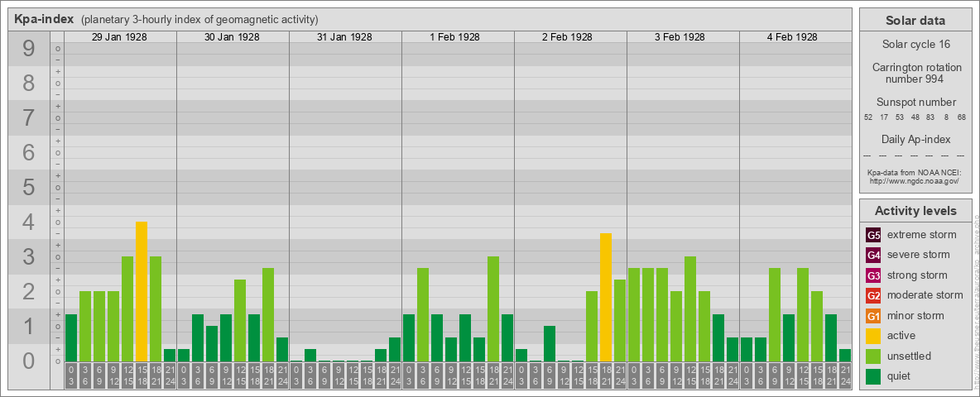Click the '4 Feb 1928' date header
Image resolution: width=980 pixels, height=397 pixels.
[792, 37]
